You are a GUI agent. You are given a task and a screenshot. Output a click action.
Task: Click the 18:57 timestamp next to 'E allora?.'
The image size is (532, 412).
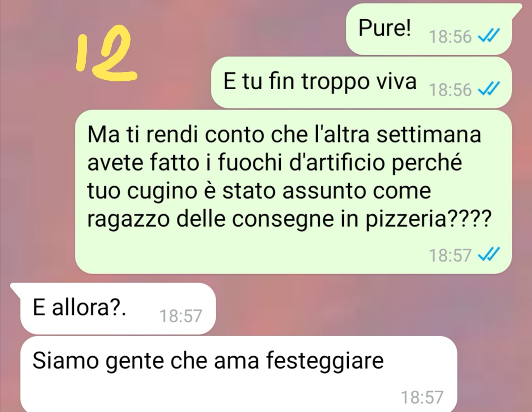(181, 316)
